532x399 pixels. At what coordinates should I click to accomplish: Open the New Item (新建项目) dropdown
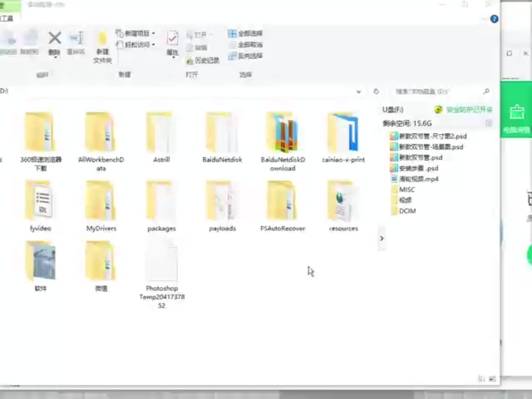pos(154,33)
